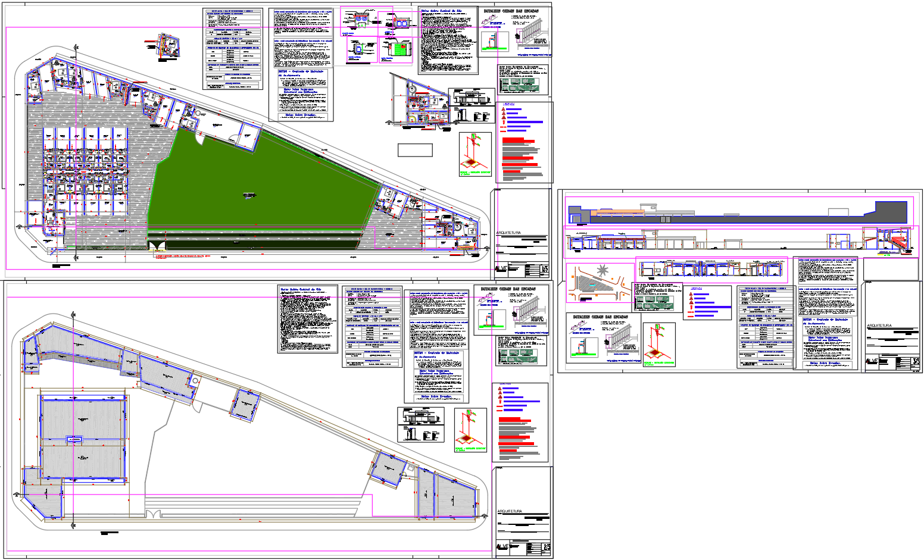Click the ALVES logo in the lower title block
This screenshot has width=924, height=560.
click(x=503, y=546)
